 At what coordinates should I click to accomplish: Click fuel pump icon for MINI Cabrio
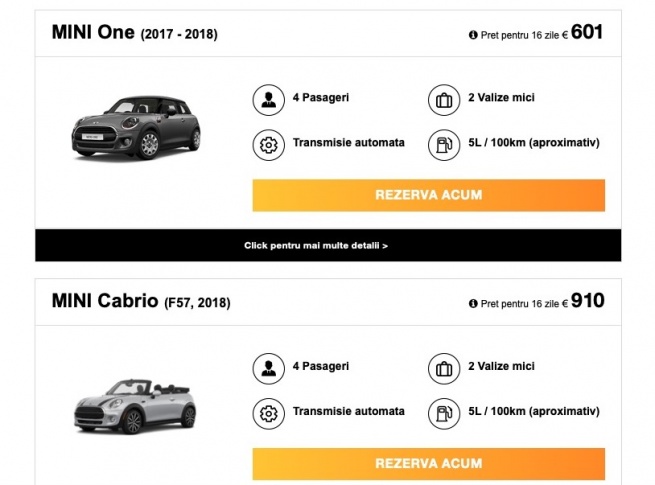click(442, 412)
